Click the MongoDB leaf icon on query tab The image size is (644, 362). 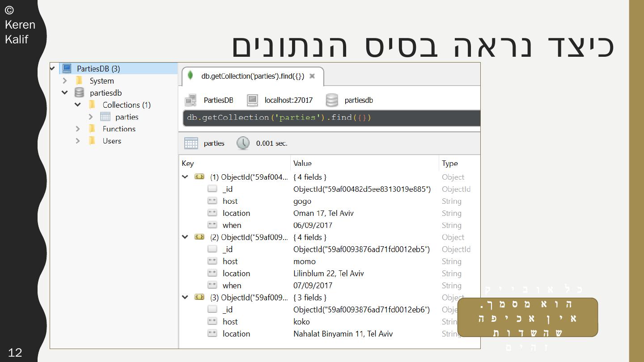191,76
